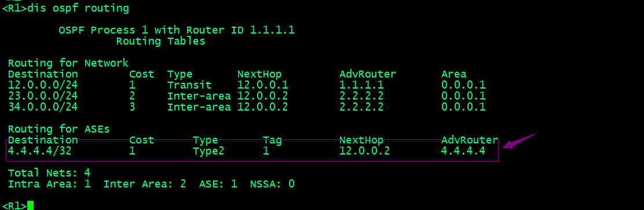Click the Type2 value in ASEs

[x=208, y=151]
